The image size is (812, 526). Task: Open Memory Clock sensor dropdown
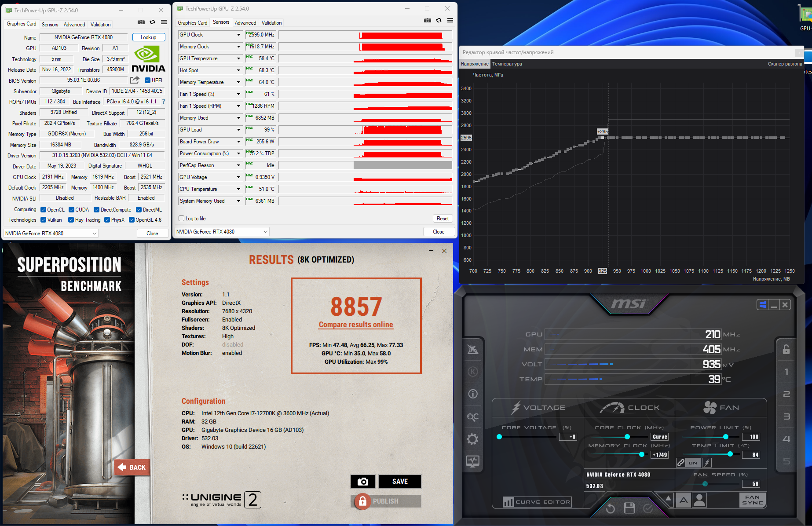point(238,47)
